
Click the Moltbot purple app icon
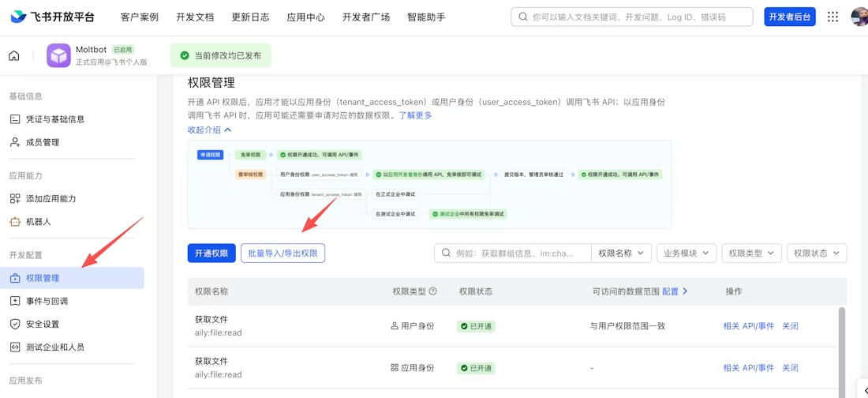coord(59,56)
